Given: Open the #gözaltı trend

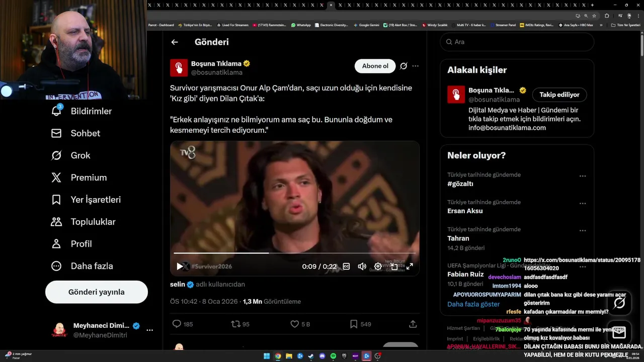Looking at the screenshot, I should click(x=460, y=184).
